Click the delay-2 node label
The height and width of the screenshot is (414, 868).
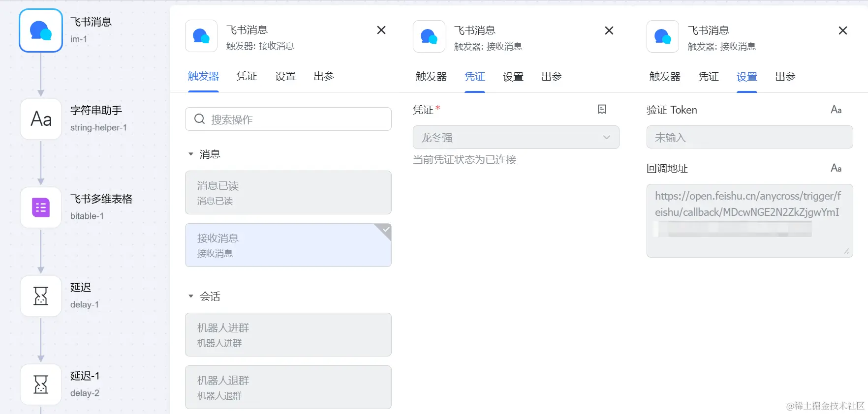pyautogui.click(x=85, y=393)
